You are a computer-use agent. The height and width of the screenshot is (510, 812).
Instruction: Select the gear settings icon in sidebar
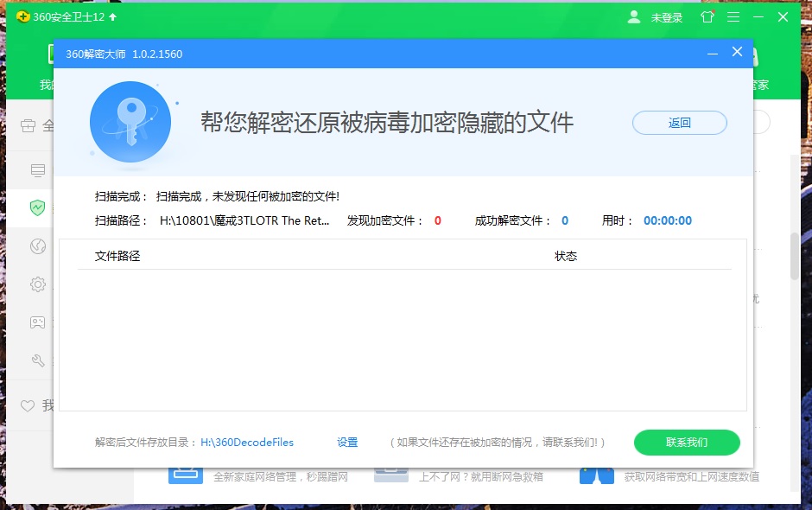coord(38,284)
